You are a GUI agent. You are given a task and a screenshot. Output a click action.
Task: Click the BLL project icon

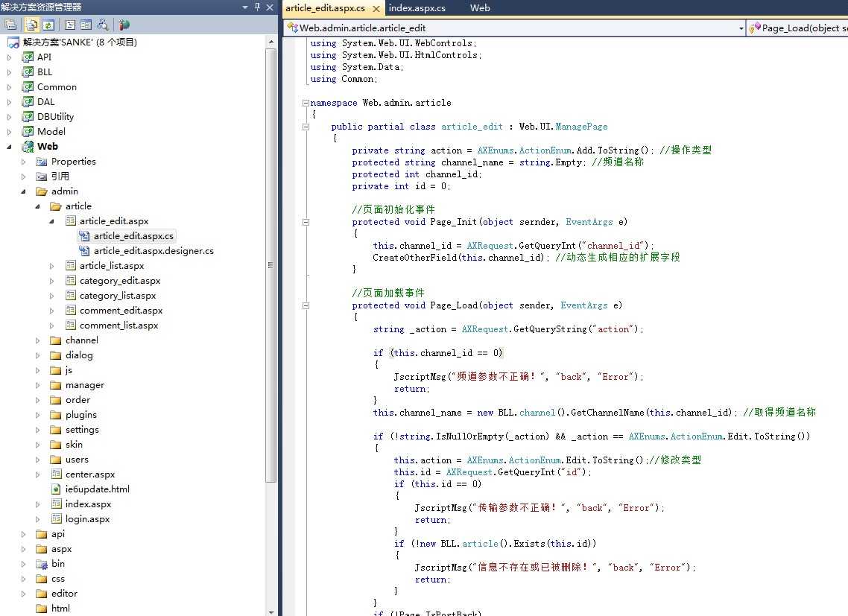click(x=28, y=72)
